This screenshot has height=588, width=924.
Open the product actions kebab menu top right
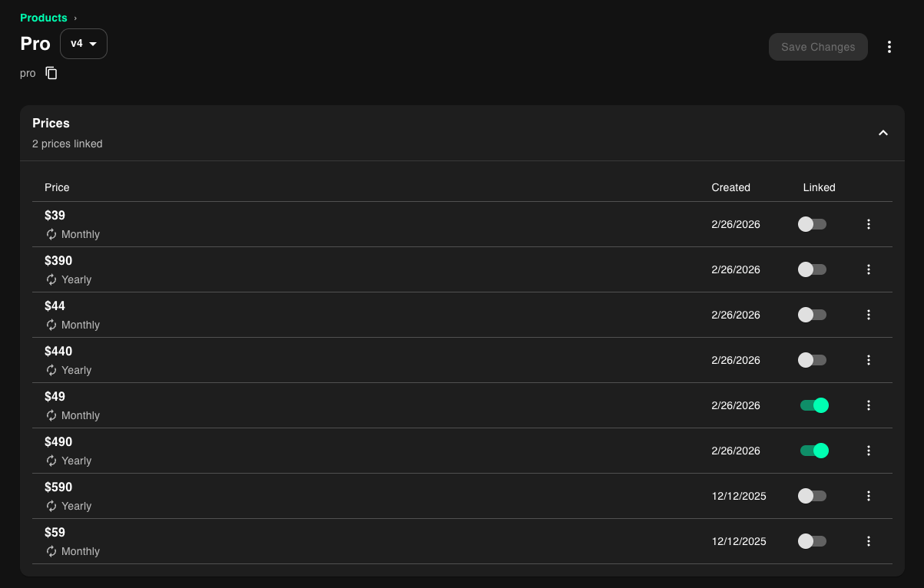point(889,47)
